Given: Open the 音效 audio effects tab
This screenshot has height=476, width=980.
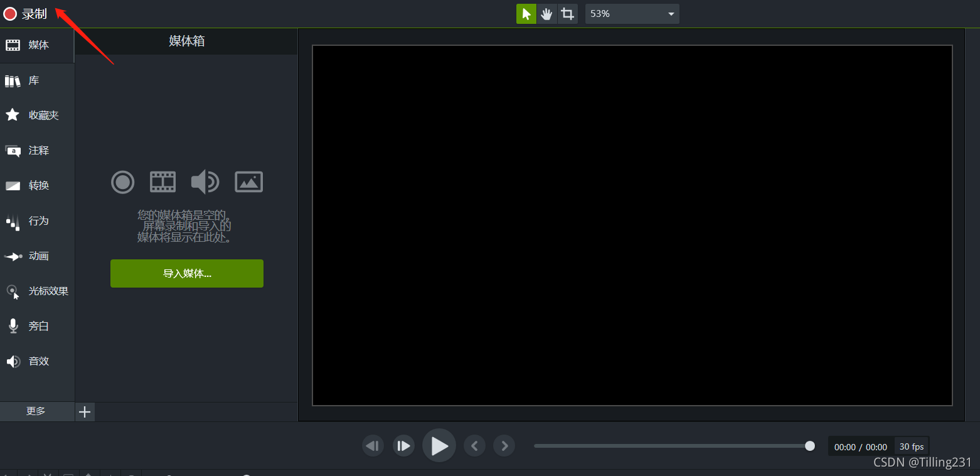Looking at the screenshot, I should click(37, 362).
